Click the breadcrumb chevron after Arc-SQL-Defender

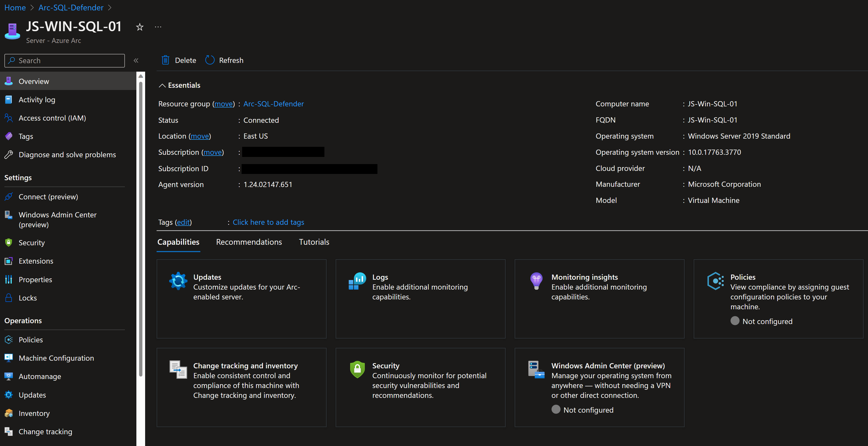tap(110, 8)
